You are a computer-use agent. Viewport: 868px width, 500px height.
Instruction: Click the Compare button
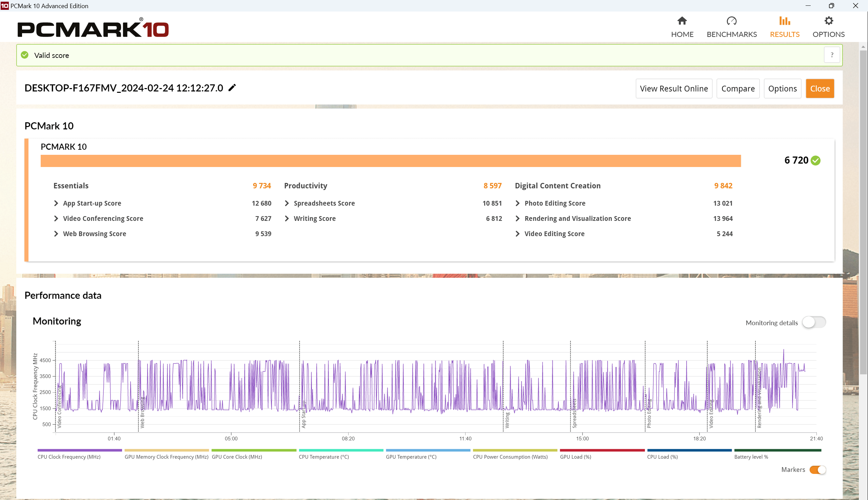click(x=738, y=89)
